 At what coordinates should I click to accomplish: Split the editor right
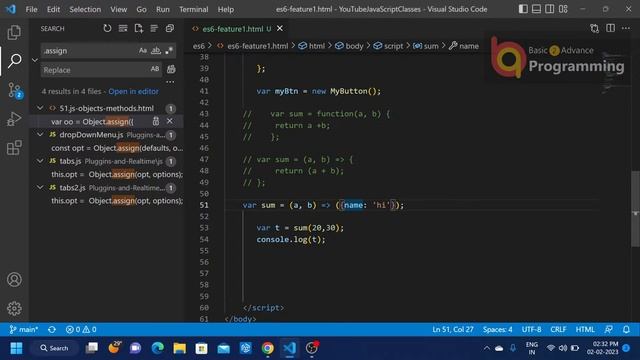(x=611, y=28)
